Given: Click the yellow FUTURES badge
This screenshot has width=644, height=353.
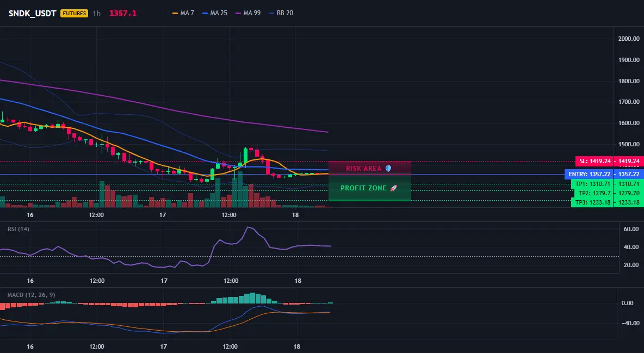Looking at the screenshot, I should click(x=75, y=13).
